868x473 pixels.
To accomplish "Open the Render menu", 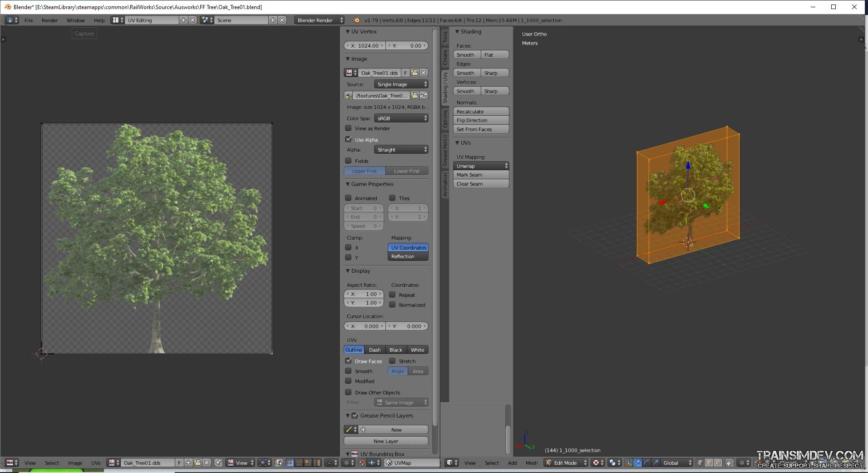I will coord(49,20).
